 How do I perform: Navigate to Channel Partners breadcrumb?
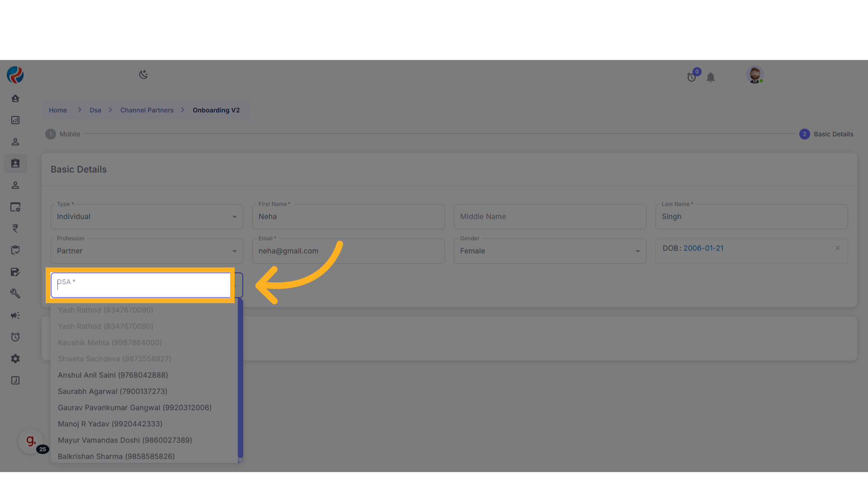tap(147, 110)
